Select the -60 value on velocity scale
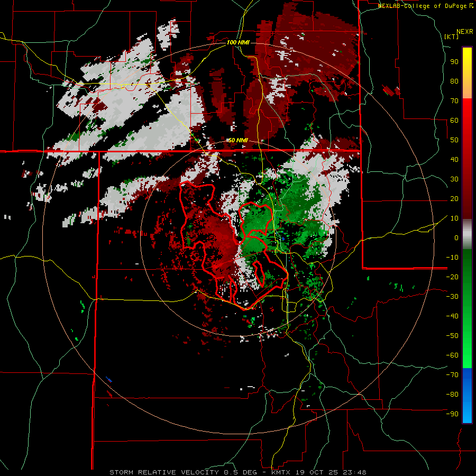This screenshot has height=476, width=476. (x=452, y=355)
